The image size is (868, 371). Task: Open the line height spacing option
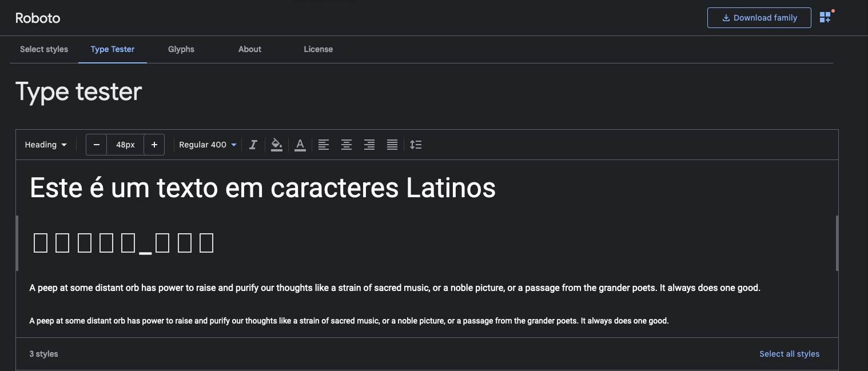[x=416, y=145]
